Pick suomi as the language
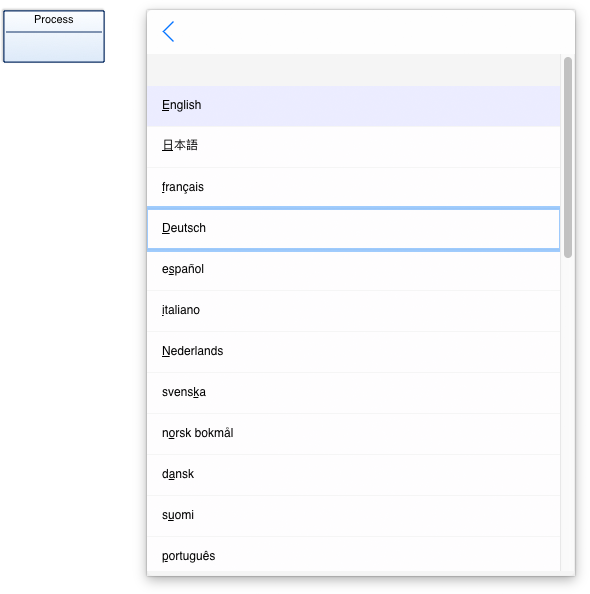Viewport: 590px width, 594px height. (x=354, y=515)
